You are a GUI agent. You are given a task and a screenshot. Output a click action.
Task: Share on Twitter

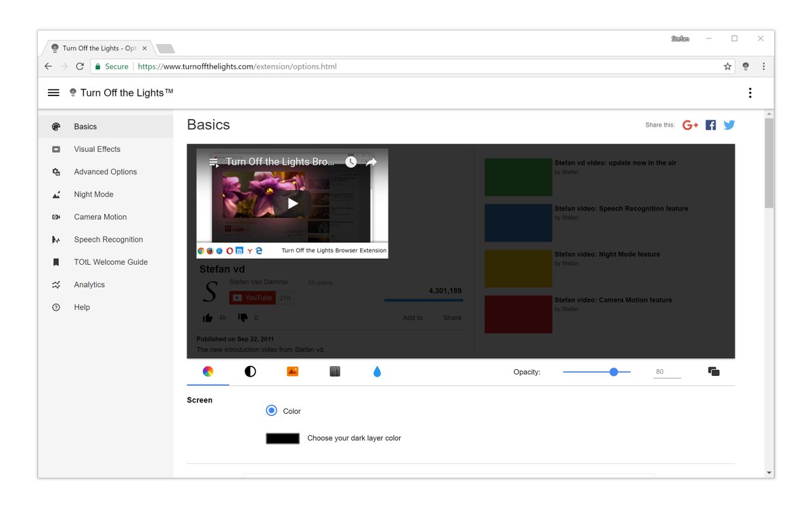click(729, 125)
